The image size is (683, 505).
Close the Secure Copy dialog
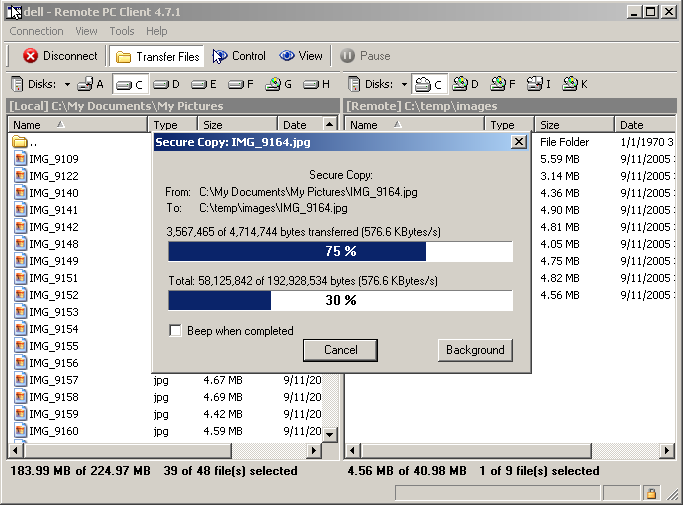(x=518, y=142)
